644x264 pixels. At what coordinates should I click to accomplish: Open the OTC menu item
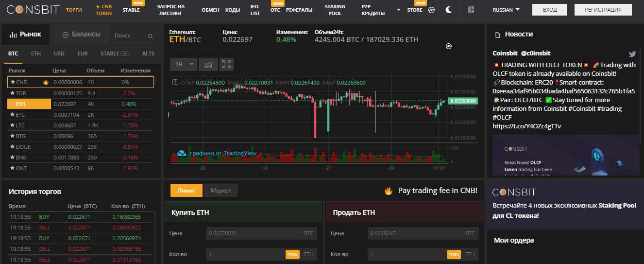tap(275, 10)
